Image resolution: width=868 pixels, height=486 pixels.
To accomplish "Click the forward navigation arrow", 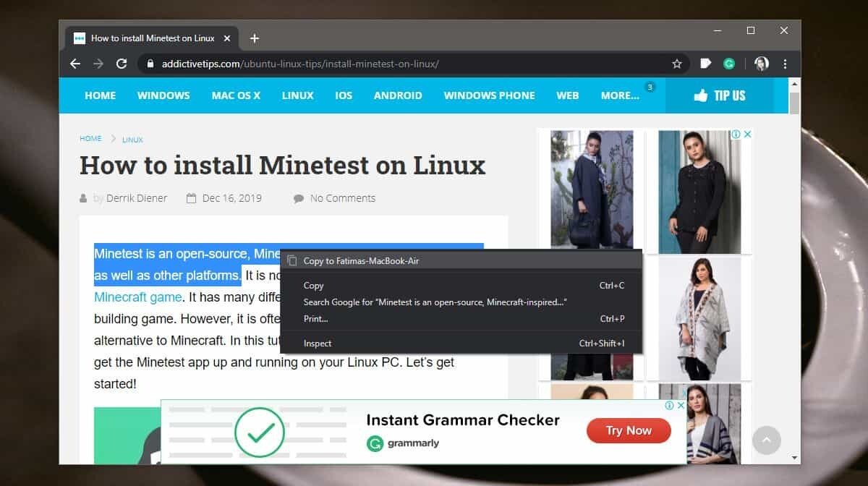I will click(x=98, y=64).
